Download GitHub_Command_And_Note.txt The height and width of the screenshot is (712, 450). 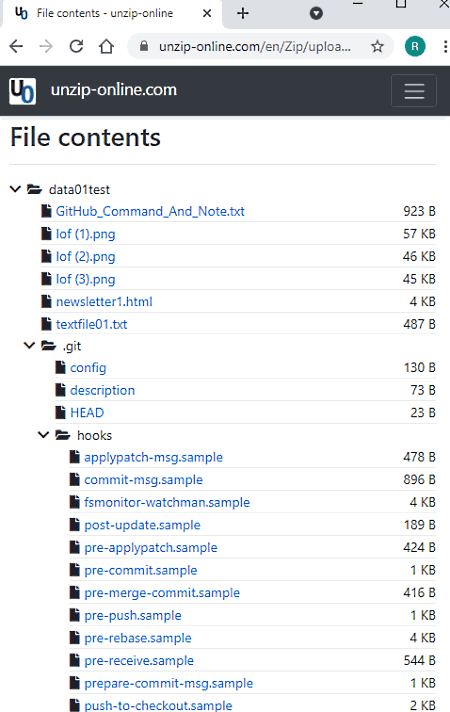pyautogui.click(x=150, y=211)
